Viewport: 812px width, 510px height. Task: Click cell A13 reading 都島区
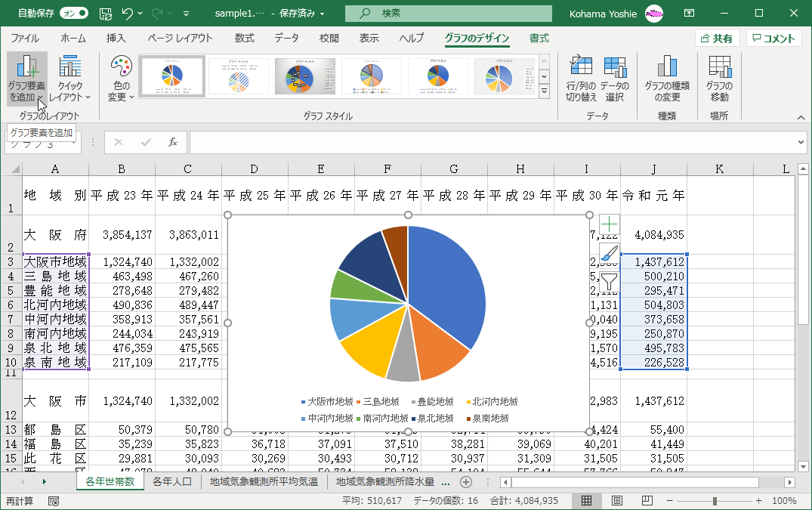(x=55, y=430)
